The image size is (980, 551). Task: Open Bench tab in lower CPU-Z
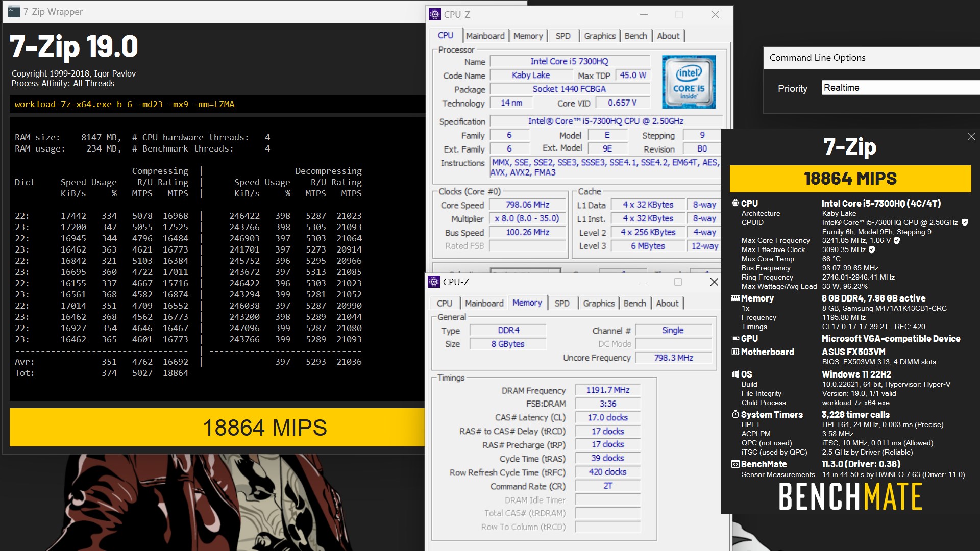(x=634, y=303)
